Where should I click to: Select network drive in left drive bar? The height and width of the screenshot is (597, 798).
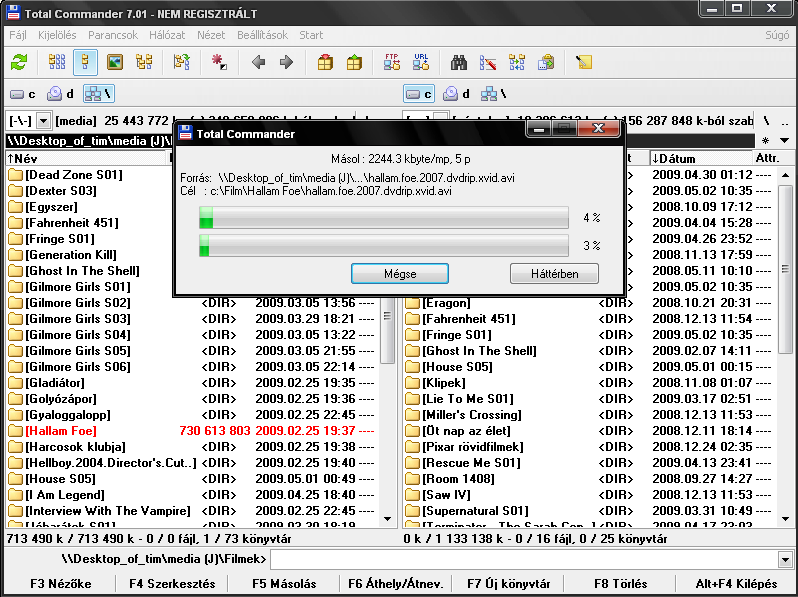click(98, 94)
